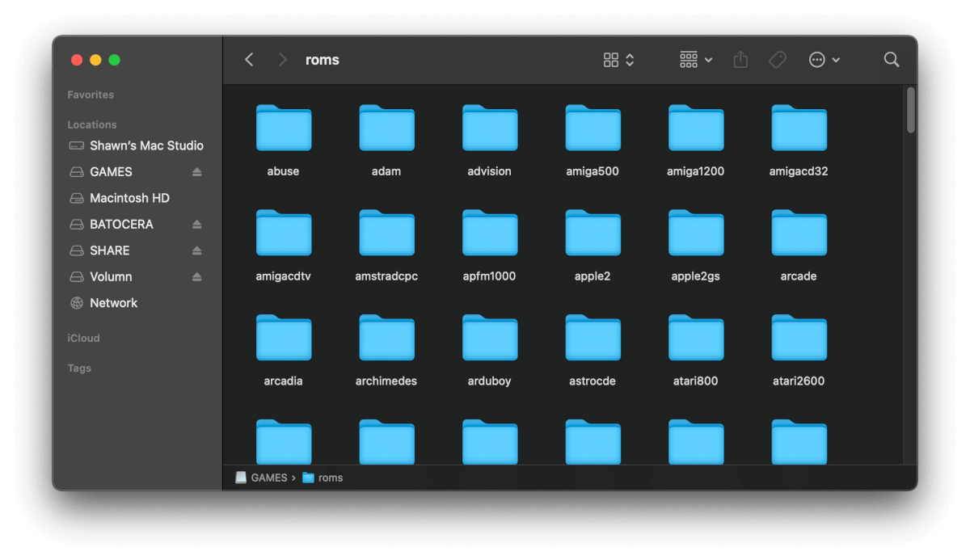970x560 pixels.
Task: Select Macintosh HD in the sidebar
Action: 129,198
